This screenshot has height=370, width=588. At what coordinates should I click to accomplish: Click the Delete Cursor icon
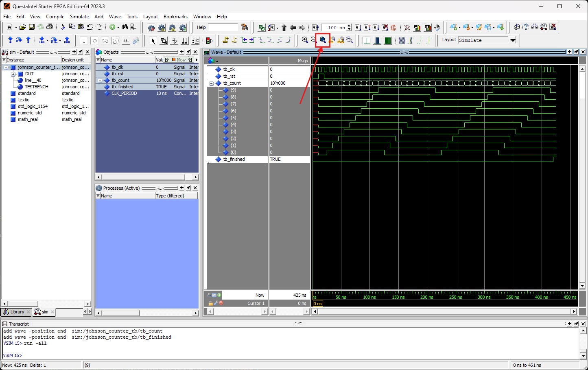tap(235, 40)
